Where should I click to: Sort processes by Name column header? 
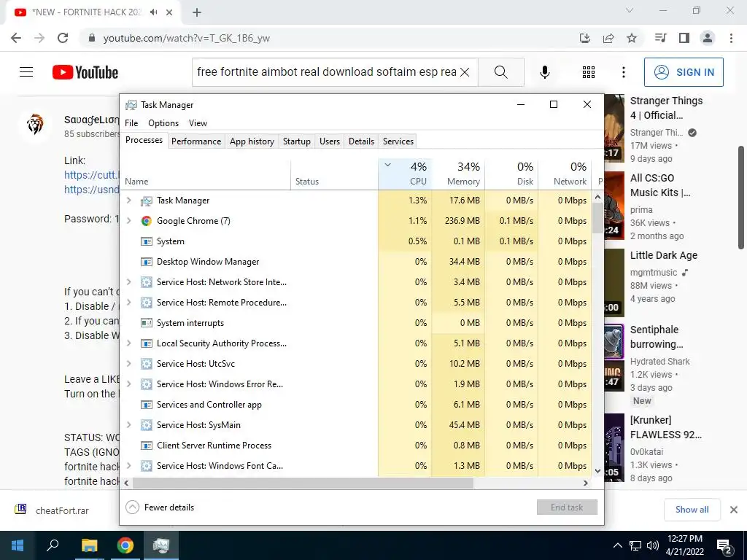coord(205,174)
